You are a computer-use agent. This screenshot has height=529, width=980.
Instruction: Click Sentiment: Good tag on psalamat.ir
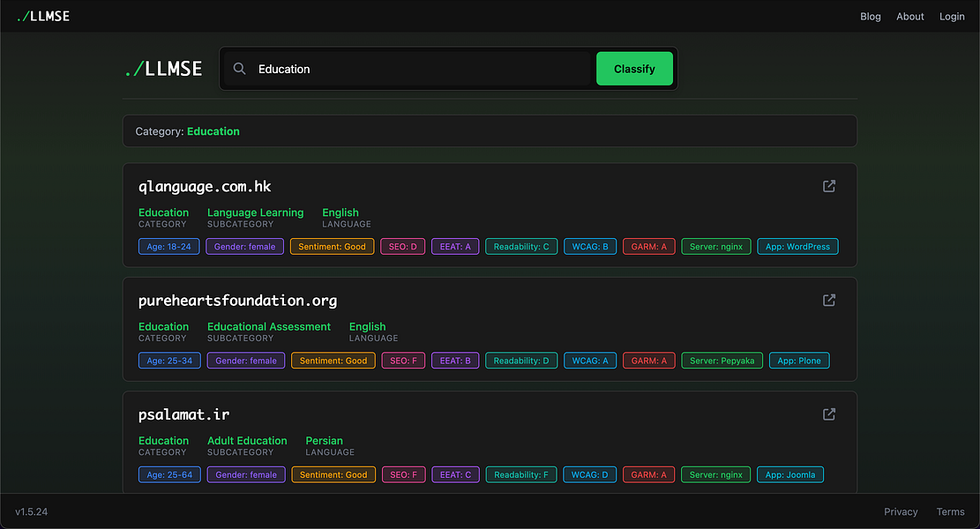[333, 474]
